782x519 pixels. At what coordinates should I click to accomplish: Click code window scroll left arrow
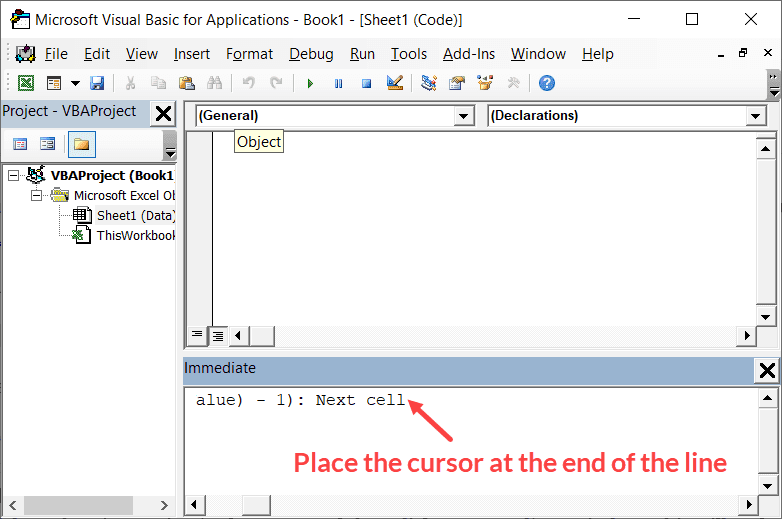(238, 336)
